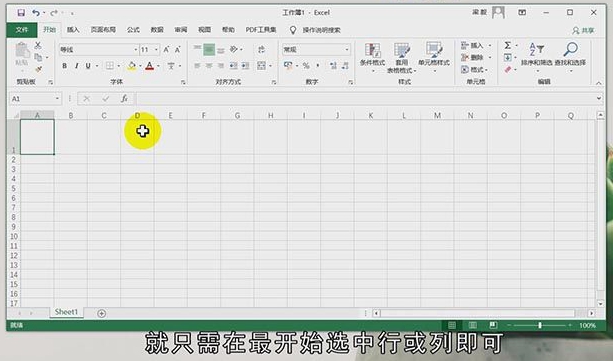Open Format as Table gallery
This screenshot has width=613, height=361.
coord(401,57)
